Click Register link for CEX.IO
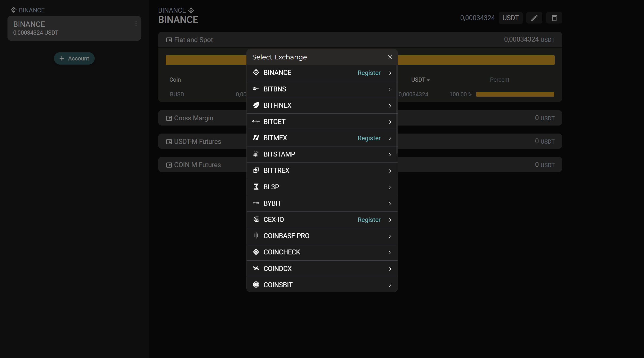The image size is (644, 358). pos(369,220)
